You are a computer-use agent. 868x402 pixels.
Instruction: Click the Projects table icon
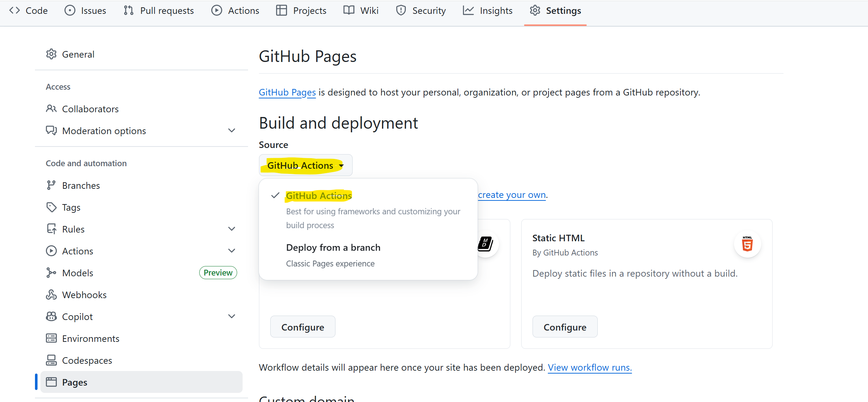(282, 11)
